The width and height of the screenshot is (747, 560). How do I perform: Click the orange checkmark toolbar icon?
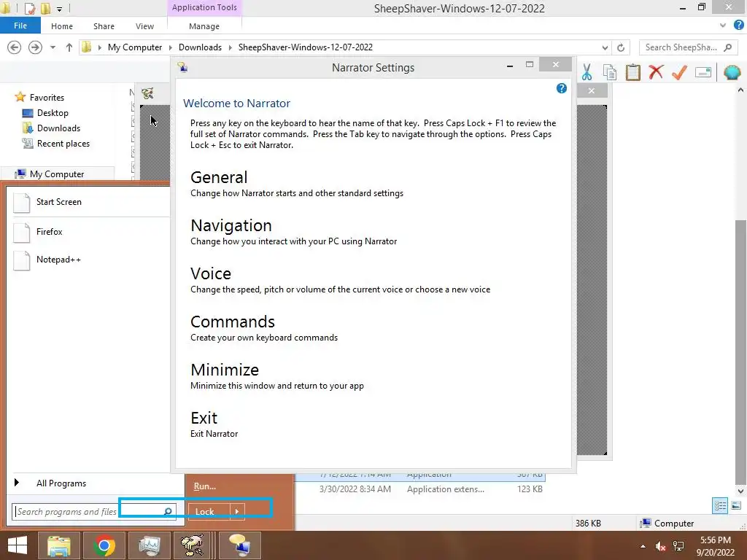(x=679, y=72)
